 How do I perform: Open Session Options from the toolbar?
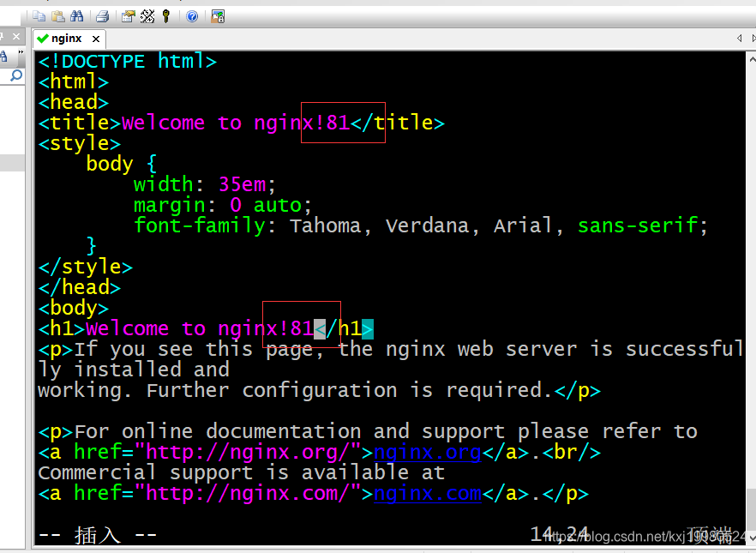tap(129, 16)
